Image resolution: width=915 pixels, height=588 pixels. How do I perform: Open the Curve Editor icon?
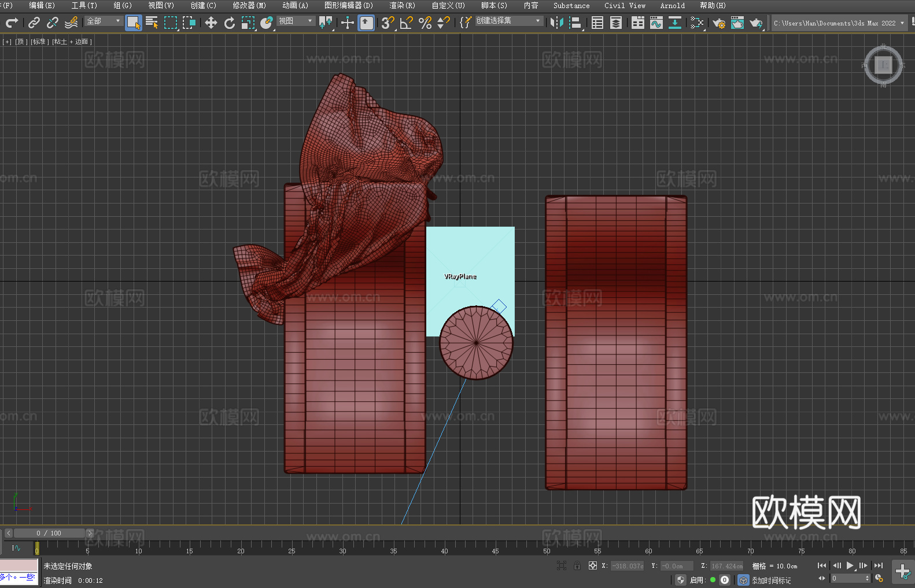(656, 23)
